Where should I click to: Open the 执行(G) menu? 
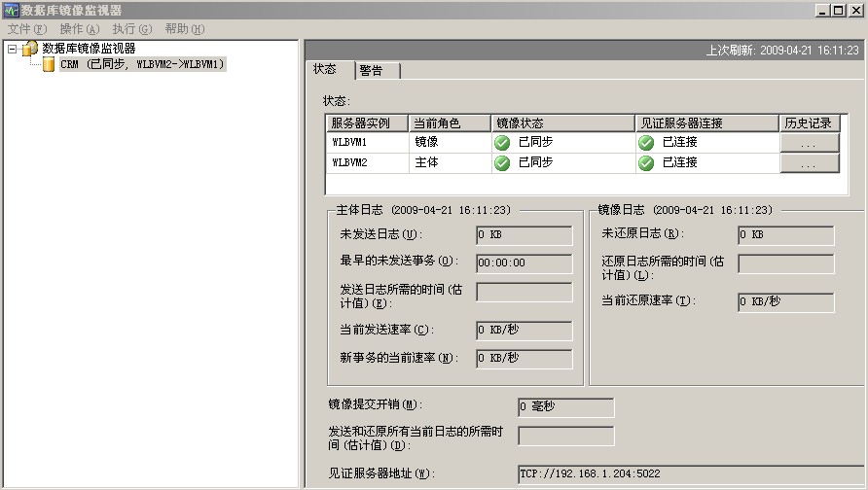(x=131, y=29)
